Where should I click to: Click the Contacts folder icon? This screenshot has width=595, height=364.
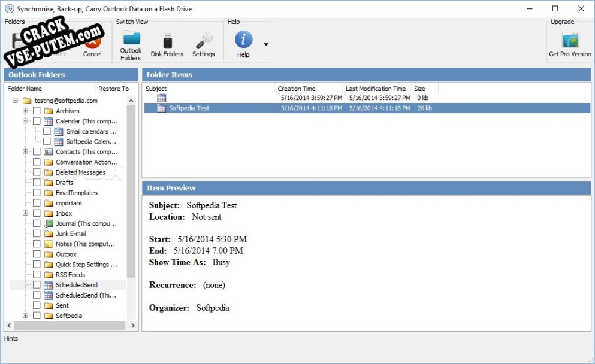[49, 151]
